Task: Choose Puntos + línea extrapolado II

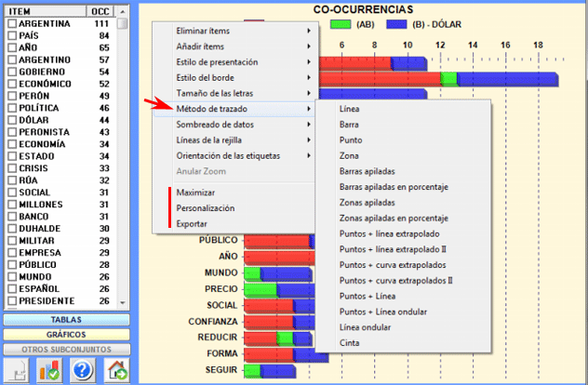Action: (x=393, y=249)
